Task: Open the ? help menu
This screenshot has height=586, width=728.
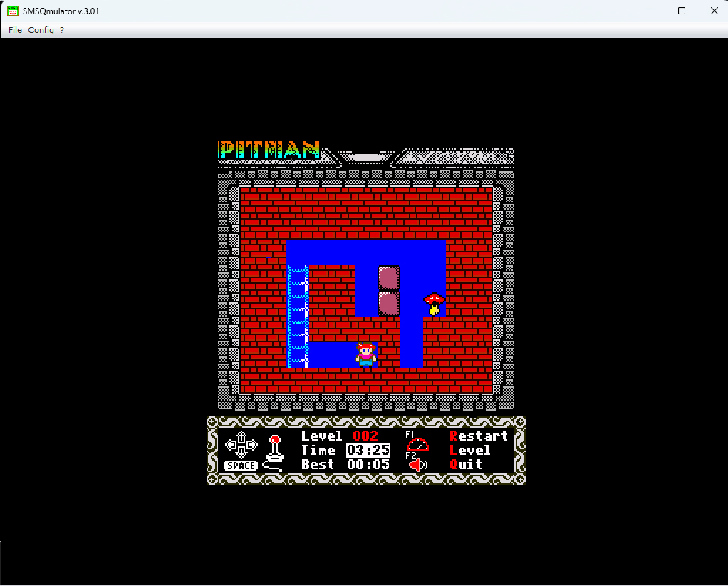Action: coord(62,30)
